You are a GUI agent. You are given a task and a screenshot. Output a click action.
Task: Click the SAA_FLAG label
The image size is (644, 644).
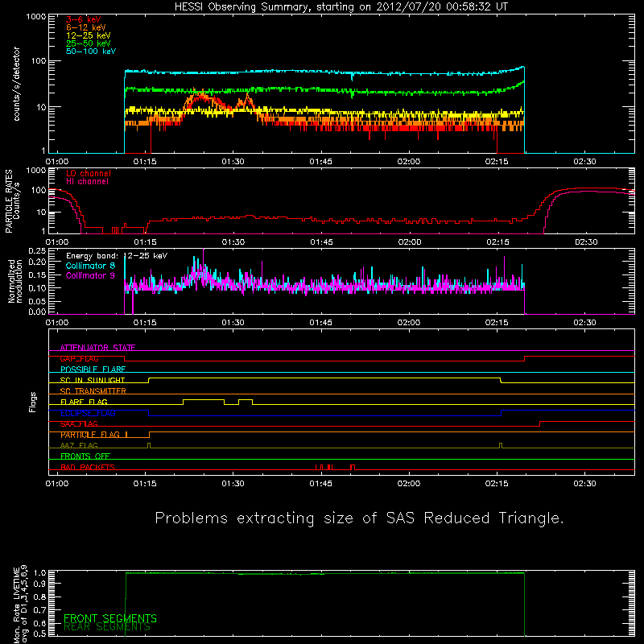79,424
